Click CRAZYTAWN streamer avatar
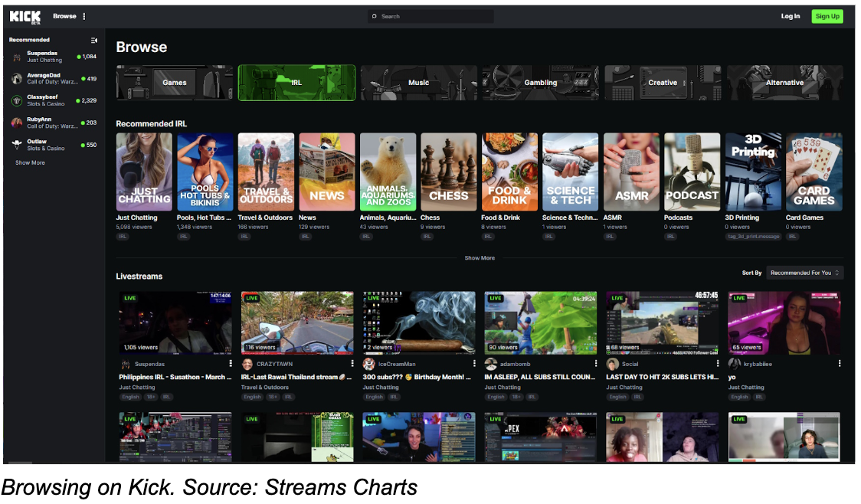Image resolution: width=861 pixels, height=504 pixels. point(247,364)
